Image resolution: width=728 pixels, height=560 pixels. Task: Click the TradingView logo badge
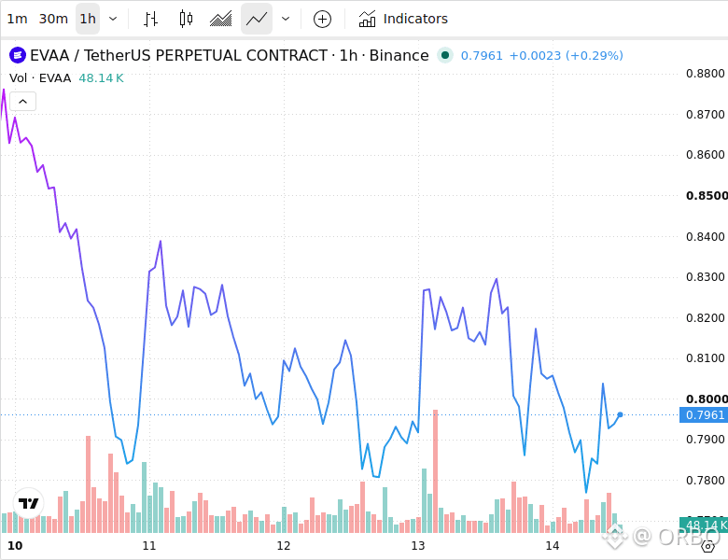(x=28, y=503)
